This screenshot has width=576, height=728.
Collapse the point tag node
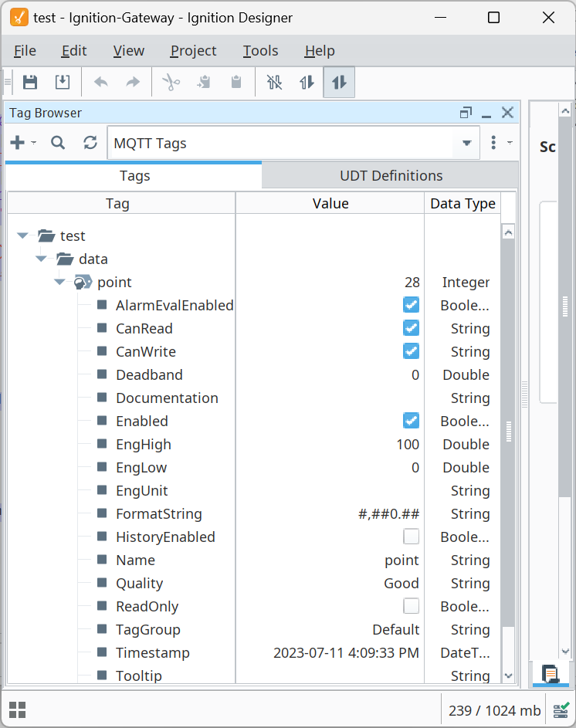pyautogui.click(x=59, y=282)
